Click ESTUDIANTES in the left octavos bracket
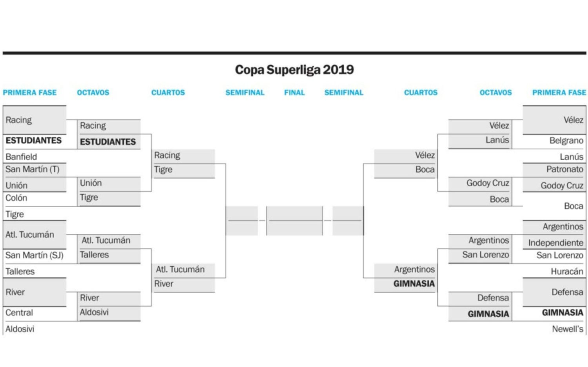This screenshot has width=588, height=367. (108, 142)
